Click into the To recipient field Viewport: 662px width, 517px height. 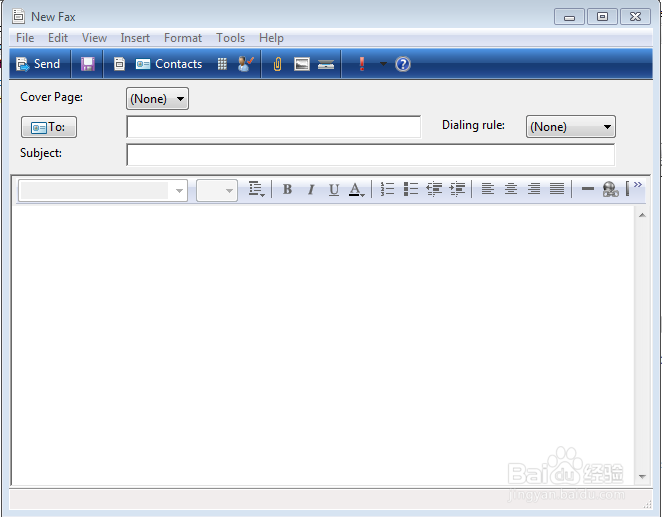tap(274, 127)
